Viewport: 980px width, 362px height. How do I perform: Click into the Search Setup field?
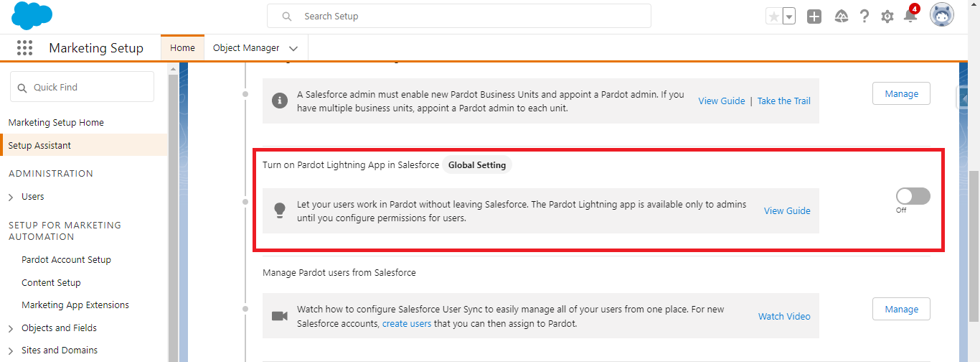pos(459,16)
